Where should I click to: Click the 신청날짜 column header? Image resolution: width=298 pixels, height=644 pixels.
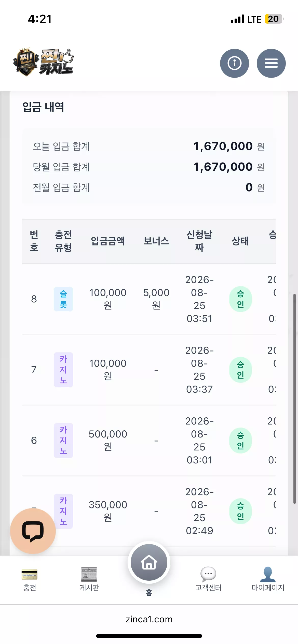pyautogui.click(x=199, y=241)
